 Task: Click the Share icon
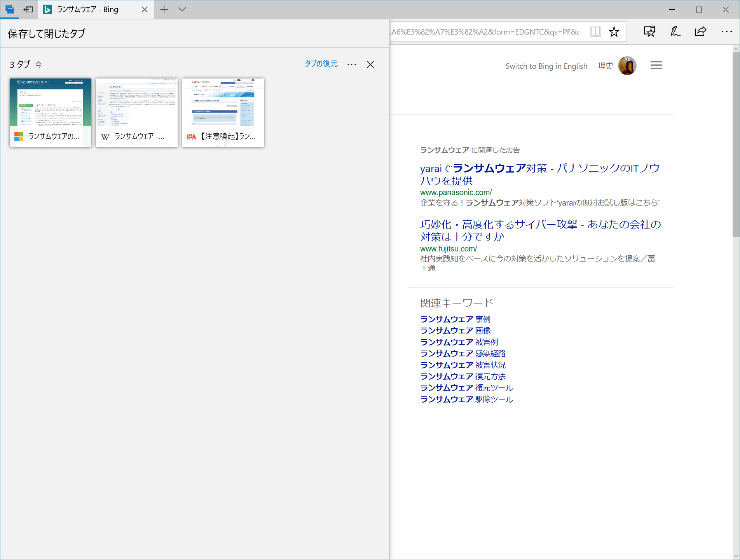point(701,31)
